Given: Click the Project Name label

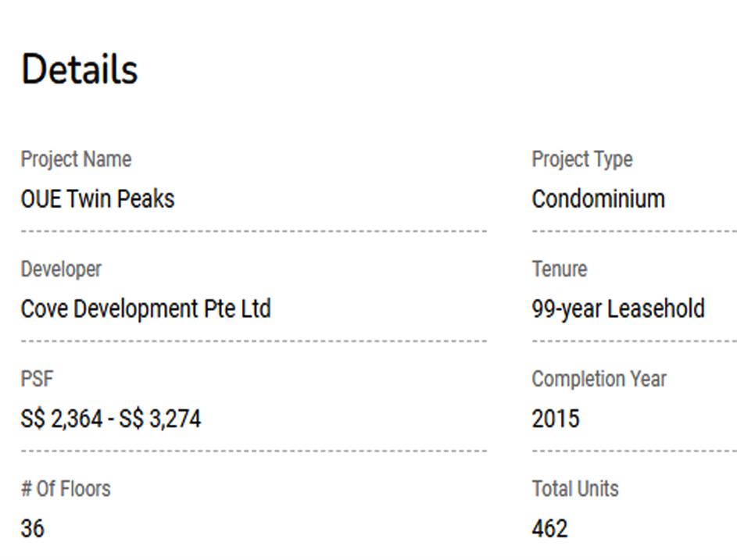Looking at the screenshot, I should click(76, 159).
